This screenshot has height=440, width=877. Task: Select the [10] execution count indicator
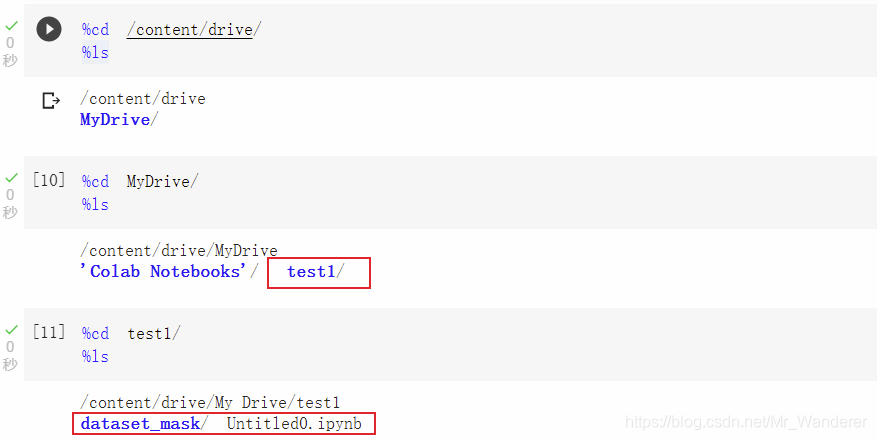click(49, 180)
